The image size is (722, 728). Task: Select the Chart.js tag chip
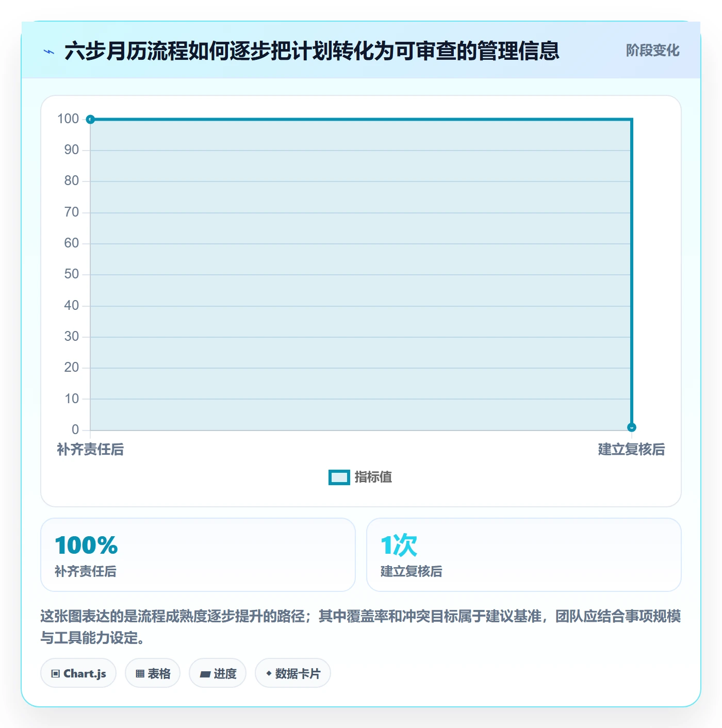(78, 673)
